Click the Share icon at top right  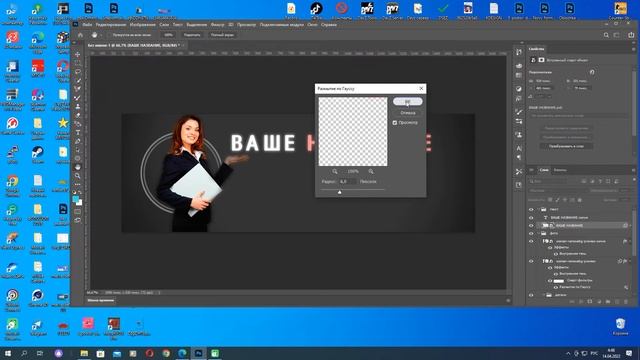[x=631, y=36]
